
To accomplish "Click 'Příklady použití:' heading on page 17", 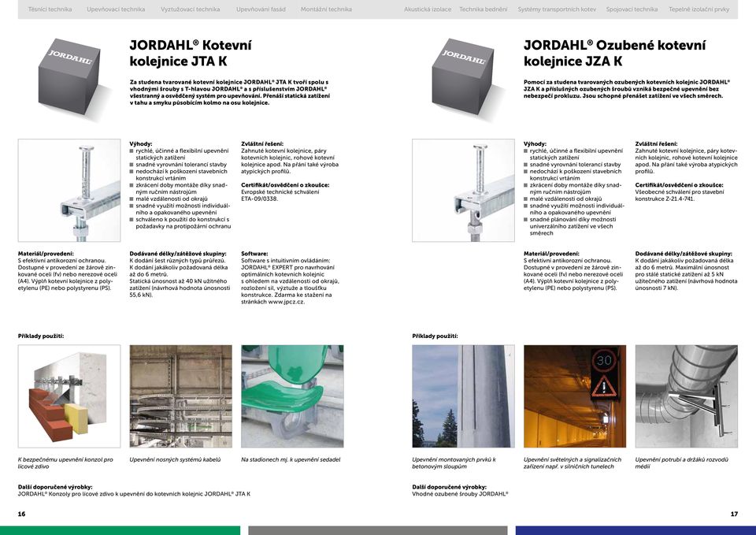I will coord(435,336).
